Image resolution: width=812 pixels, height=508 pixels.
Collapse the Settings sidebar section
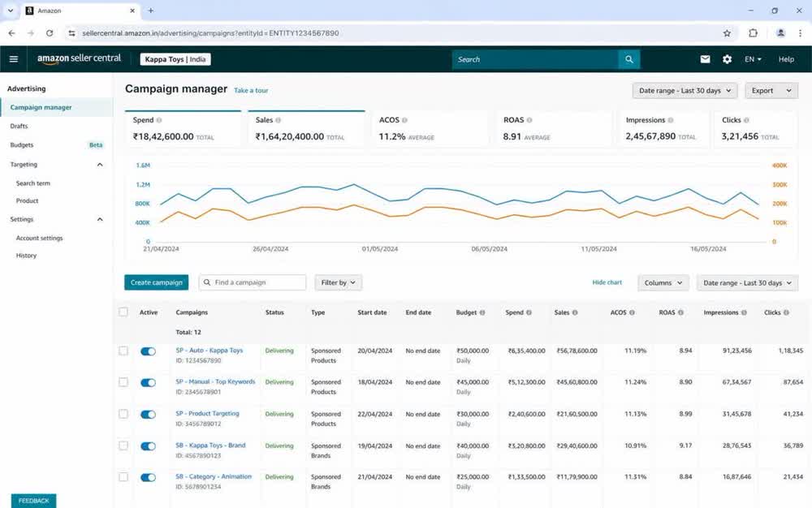tap(100, 219)
